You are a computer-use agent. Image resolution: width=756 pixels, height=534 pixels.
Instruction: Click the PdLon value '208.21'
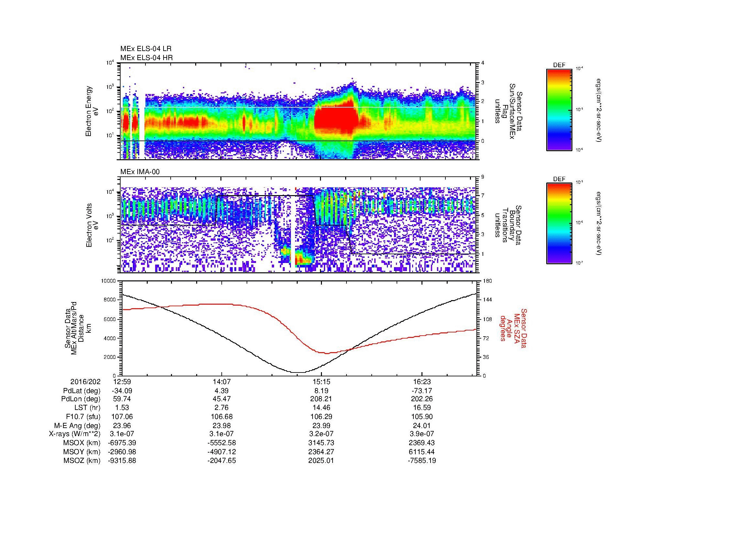[x=321, y=399]
